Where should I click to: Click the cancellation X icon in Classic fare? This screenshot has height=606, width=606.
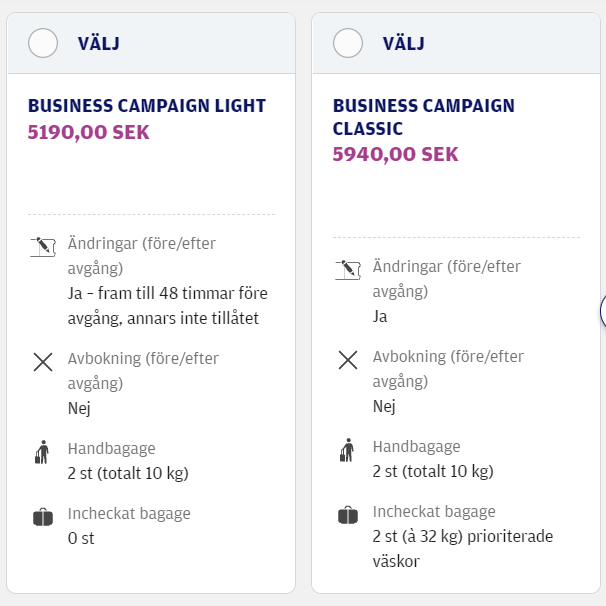tap(347, 360)
